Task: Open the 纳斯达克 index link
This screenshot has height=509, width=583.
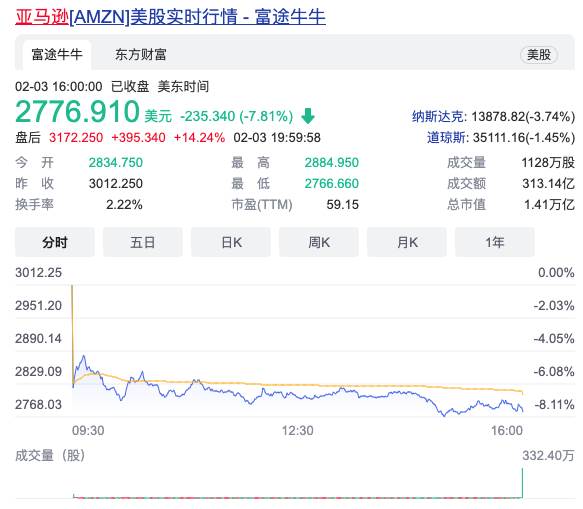Action: point(438,117)
